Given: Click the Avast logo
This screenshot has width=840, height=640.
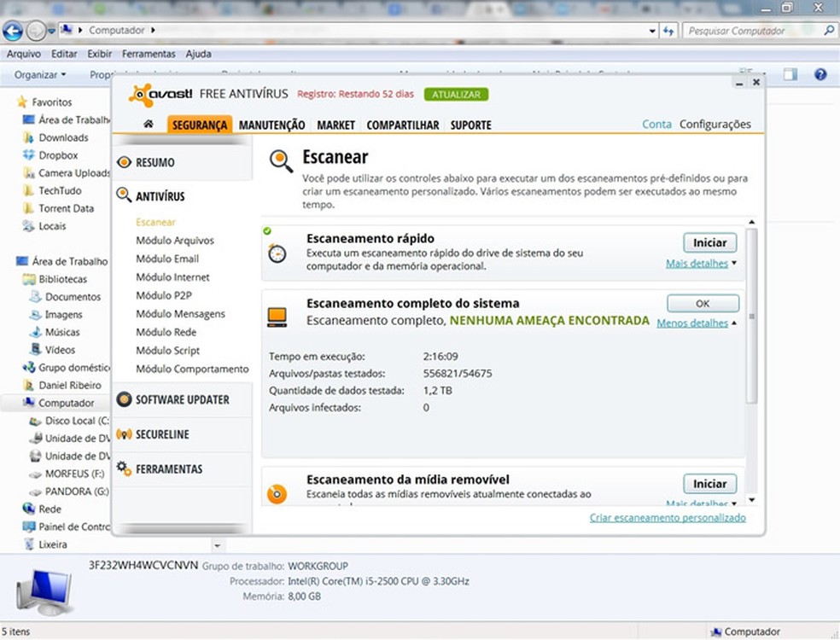Looking at the screenshot, I should coord(160,95).
